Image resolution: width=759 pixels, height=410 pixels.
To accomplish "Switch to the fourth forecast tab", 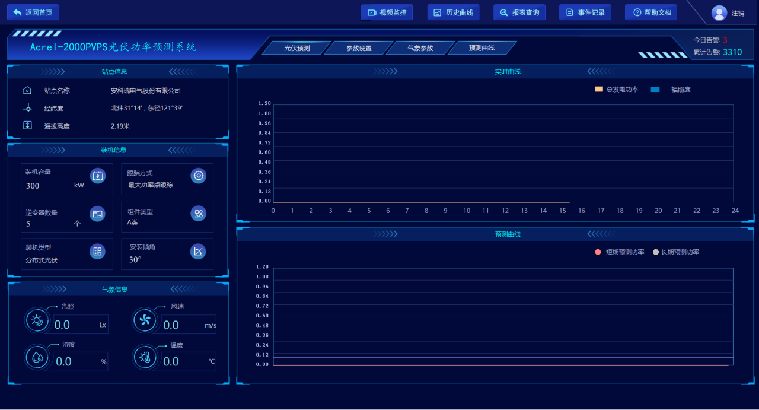I will click(x=482, y=48).
